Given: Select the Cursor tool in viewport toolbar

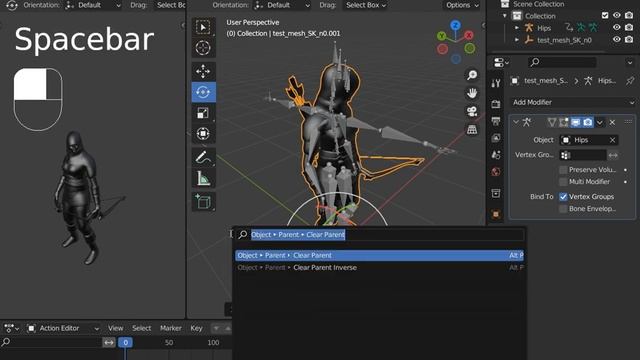Looking at the screenshot, I should [x=203, y=48].
